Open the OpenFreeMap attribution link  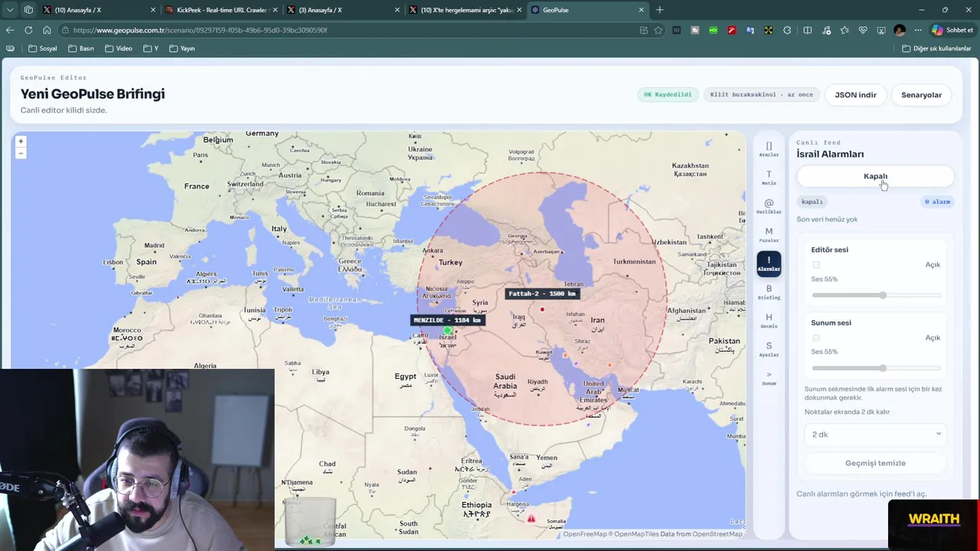coord(584,534)
